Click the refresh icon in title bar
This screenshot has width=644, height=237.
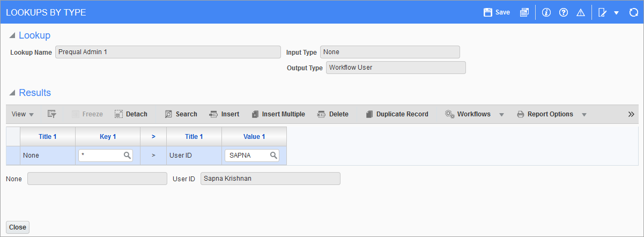633,12
